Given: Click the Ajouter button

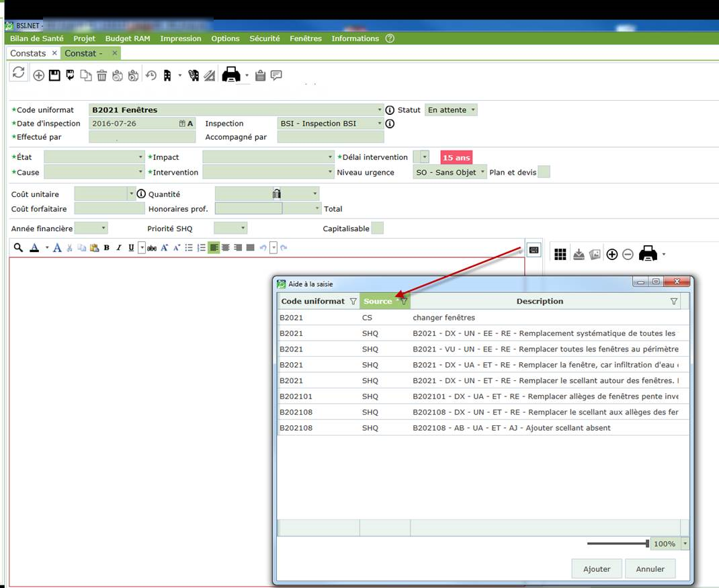Looking at the screenshot, I should click(596, 569).
